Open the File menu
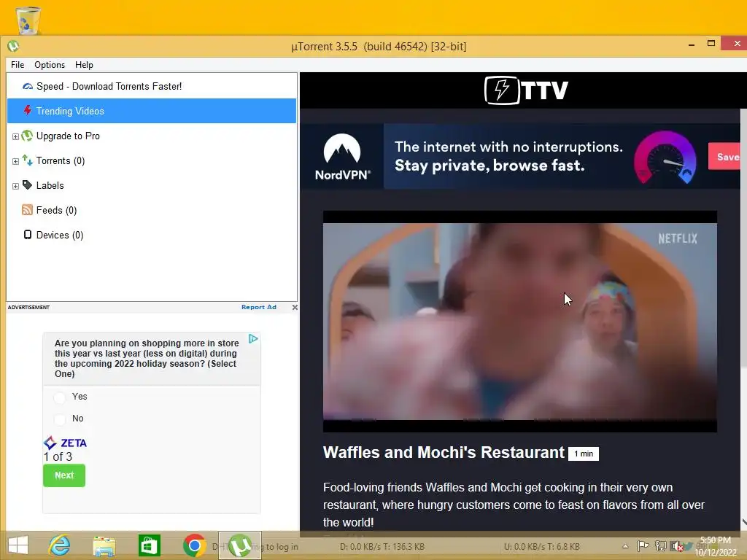747x560 pixels. pos(18,65)
